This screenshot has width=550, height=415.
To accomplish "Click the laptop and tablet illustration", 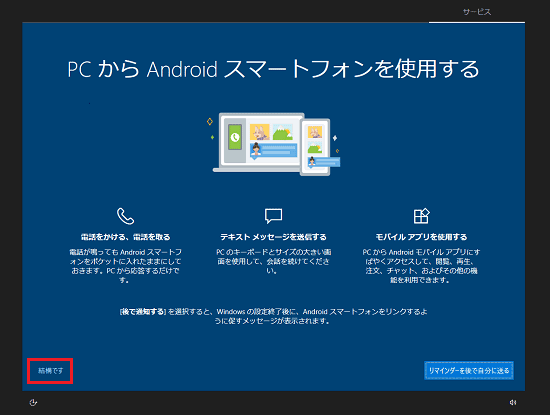I will coord(275,144).
